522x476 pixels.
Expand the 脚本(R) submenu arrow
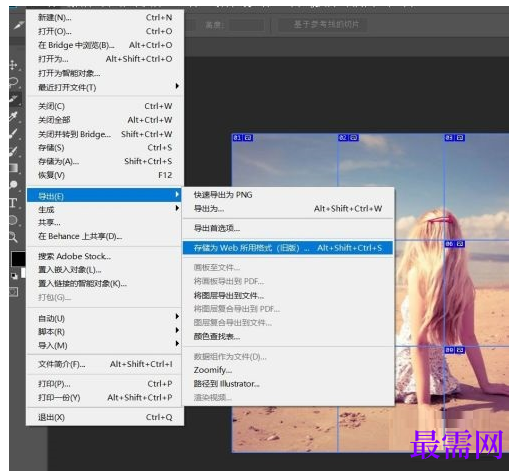point(177,330)
